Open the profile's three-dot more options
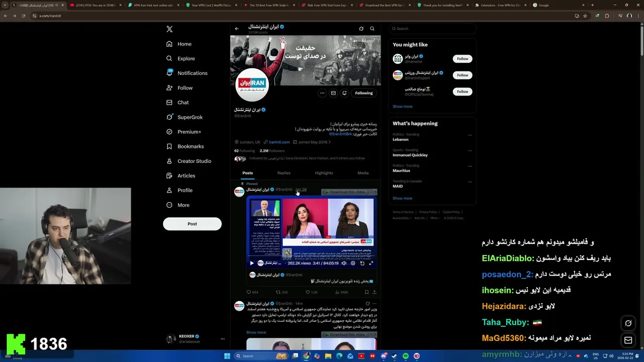This screenshot has width=644, height=362. tap(322, 93)
